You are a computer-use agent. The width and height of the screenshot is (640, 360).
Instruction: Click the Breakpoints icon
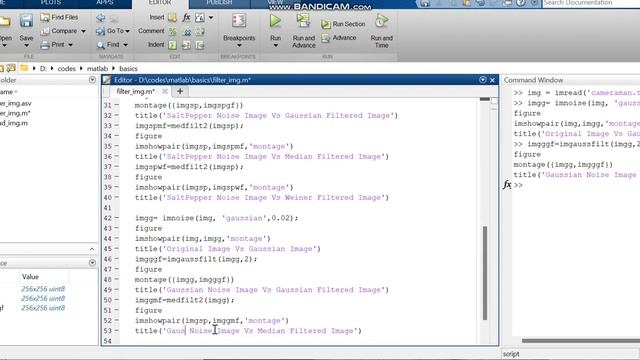click(239, 21)
